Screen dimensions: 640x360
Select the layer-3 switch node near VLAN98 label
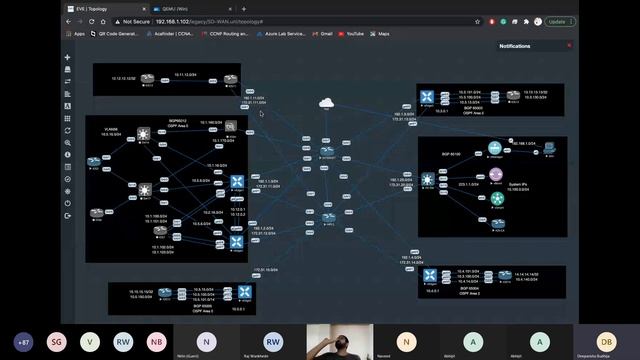pyautogui.click(x=143, y=134)
